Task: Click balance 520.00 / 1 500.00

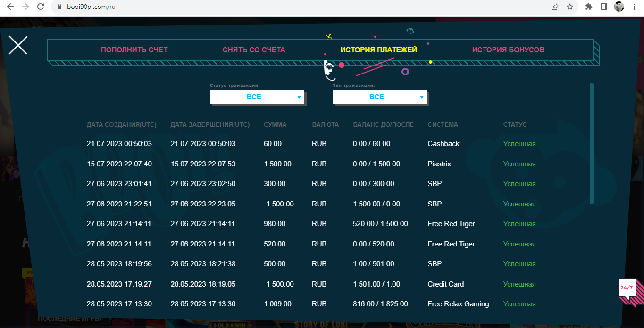Action: point(380,224)
